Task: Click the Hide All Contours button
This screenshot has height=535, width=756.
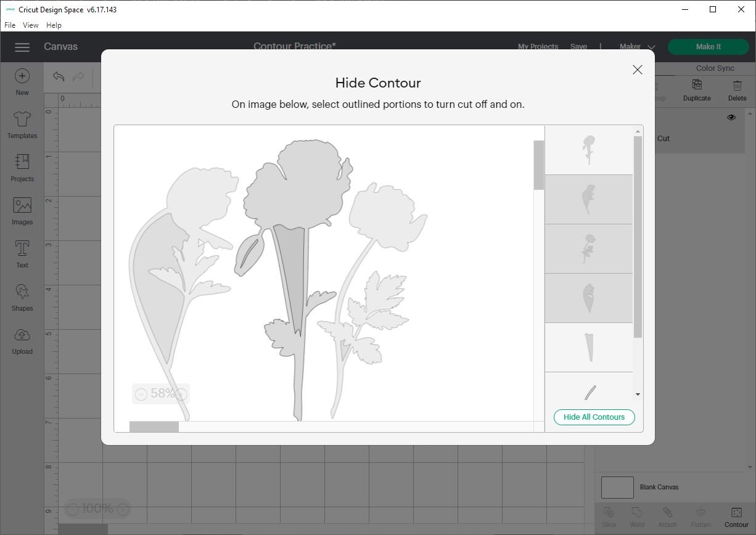Action: coord(594,417)
